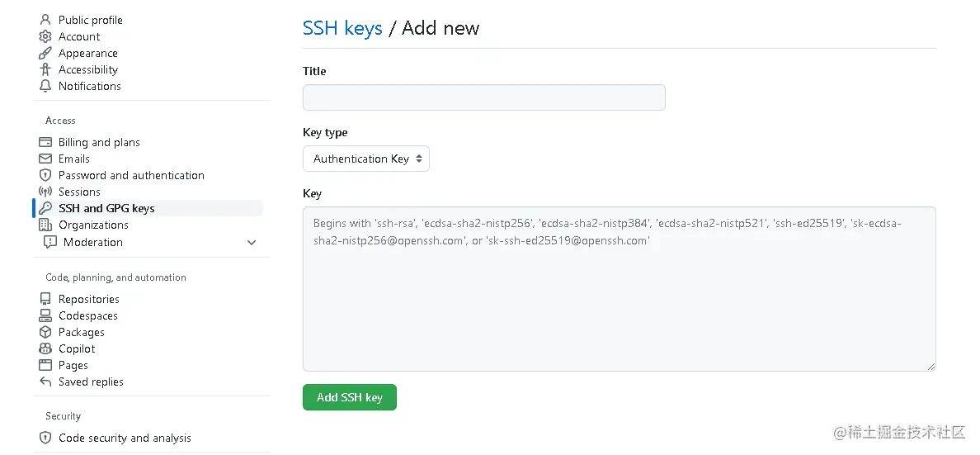
Task: Click the Appearance paintbrush icon
Action: 45,53
